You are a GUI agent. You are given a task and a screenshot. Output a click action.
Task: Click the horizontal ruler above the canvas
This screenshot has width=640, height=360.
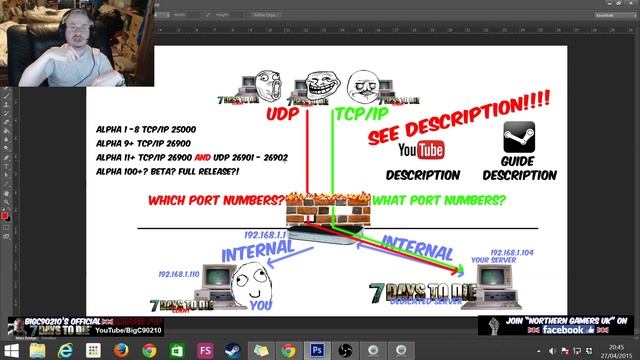[394, 30]
